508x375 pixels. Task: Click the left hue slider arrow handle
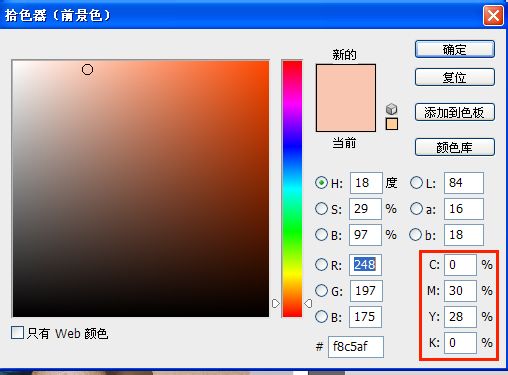[276, 303]
